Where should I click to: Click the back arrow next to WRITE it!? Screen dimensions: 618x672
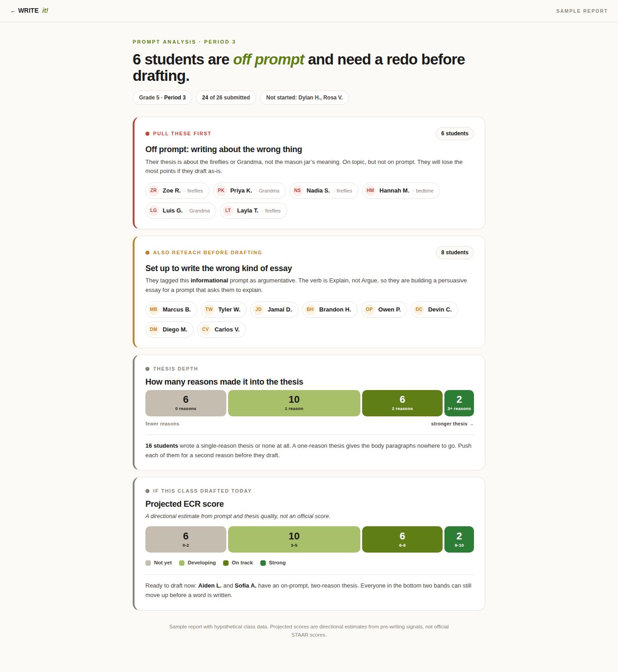pos(13,11)
